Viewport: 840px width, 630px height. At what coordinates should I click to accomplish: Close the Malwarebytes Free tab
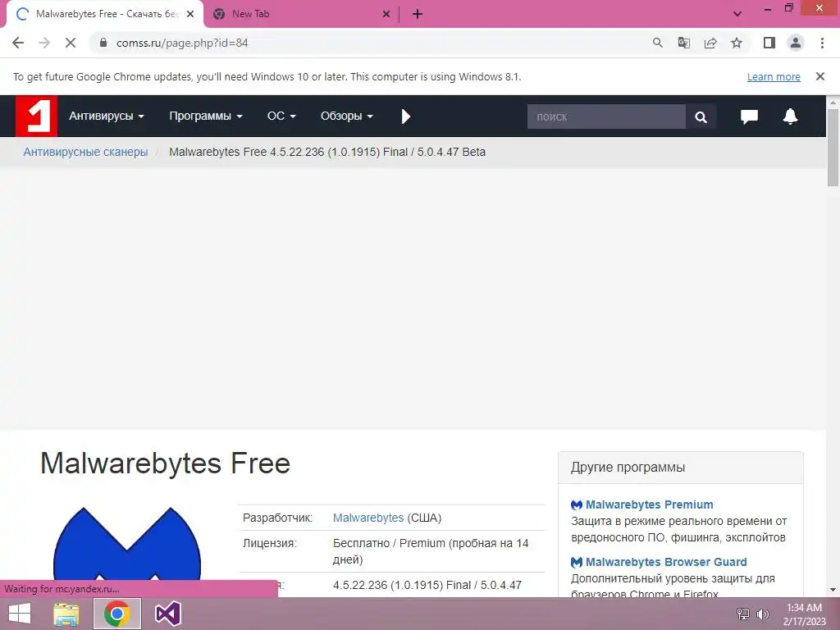click(x=190, y=14)
